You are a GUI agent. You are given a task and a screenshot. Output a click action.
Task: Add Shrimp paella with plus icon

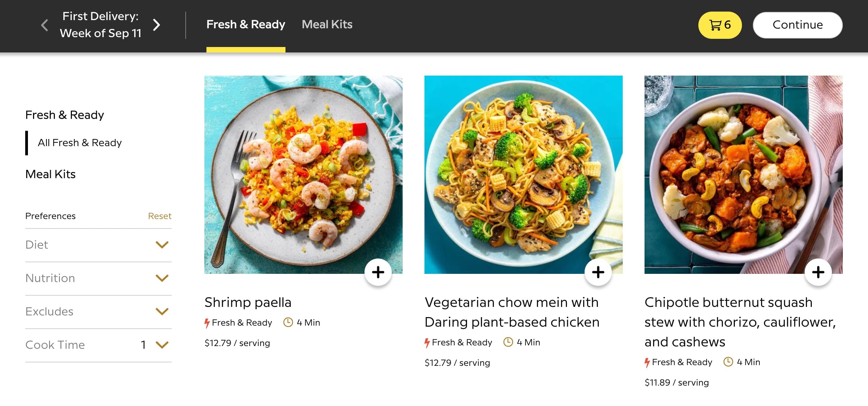click(x=378, y=272)
